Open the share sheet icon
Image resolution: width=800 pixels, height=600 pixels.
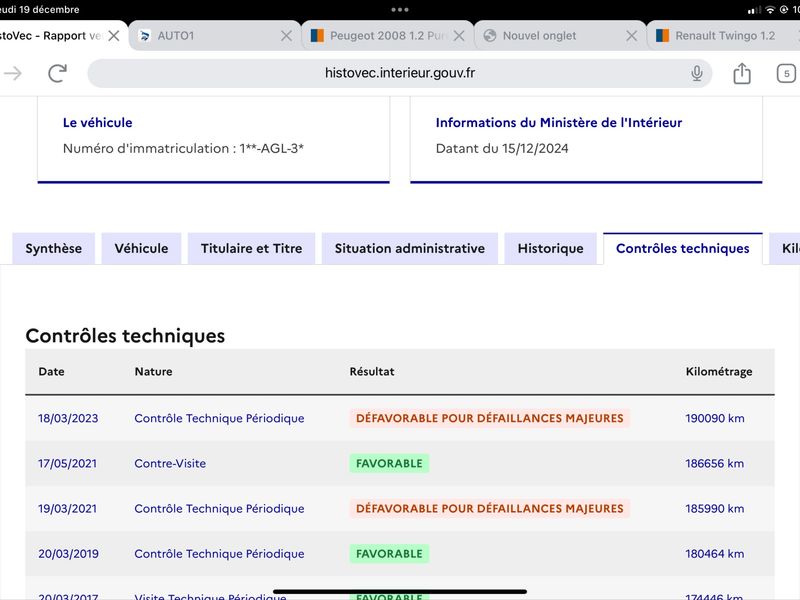coord(742,73)
